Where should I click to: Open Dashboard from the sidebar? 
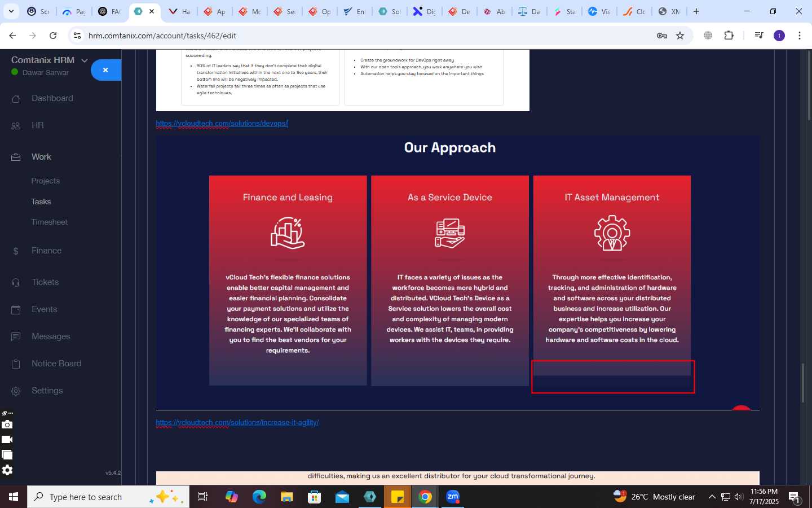[x=52, y=98]
